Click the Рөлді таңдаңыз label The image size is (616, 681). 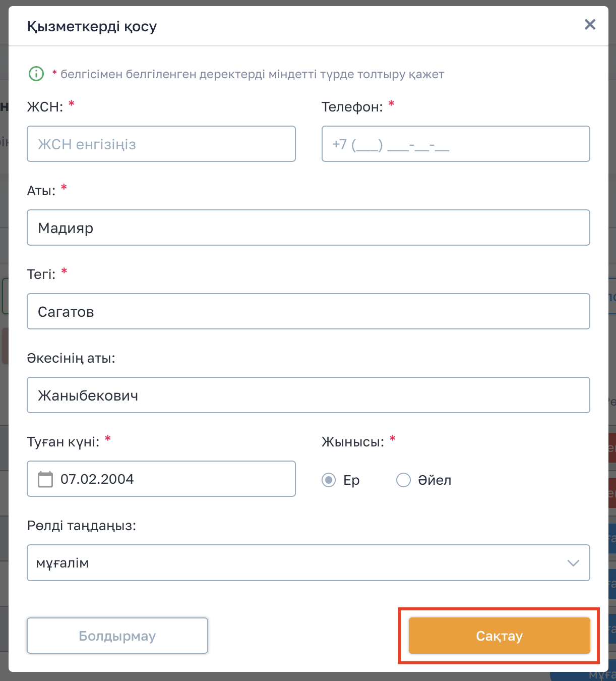(82, 526)
